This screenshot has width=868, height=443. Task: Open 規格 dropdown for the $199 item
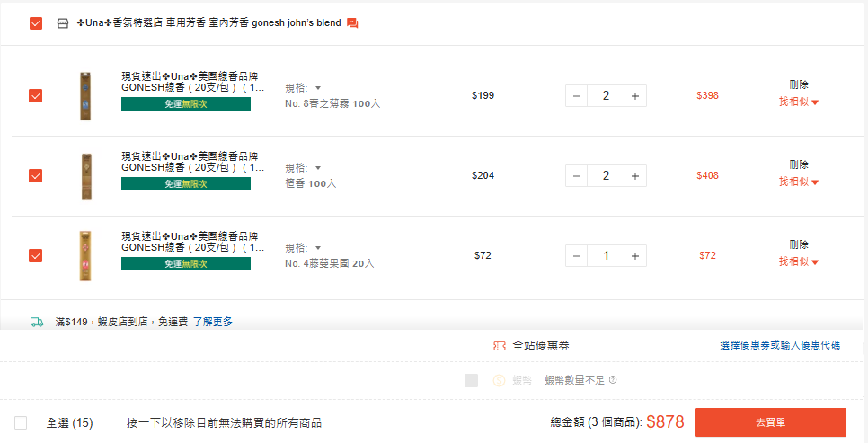point(304,88)
